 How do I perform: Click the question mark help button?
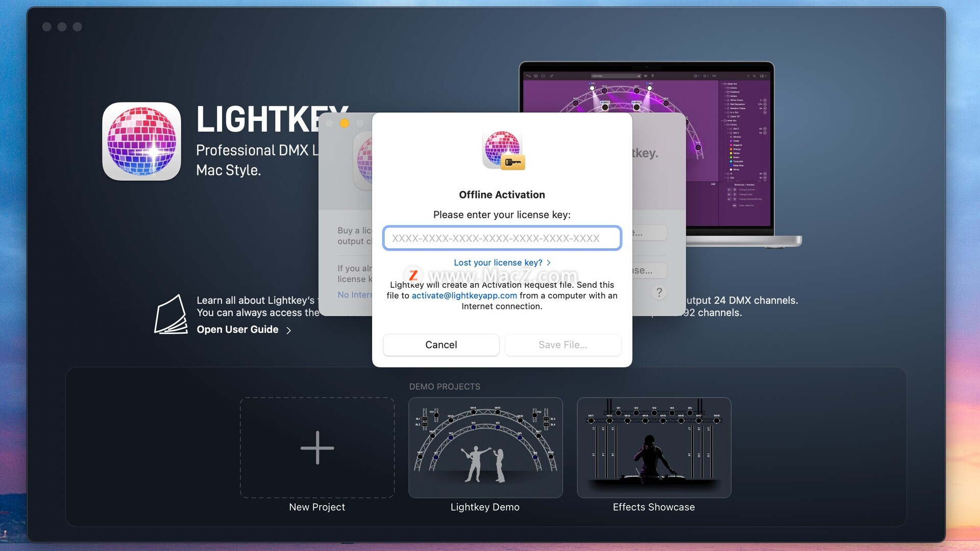[659, 292]
